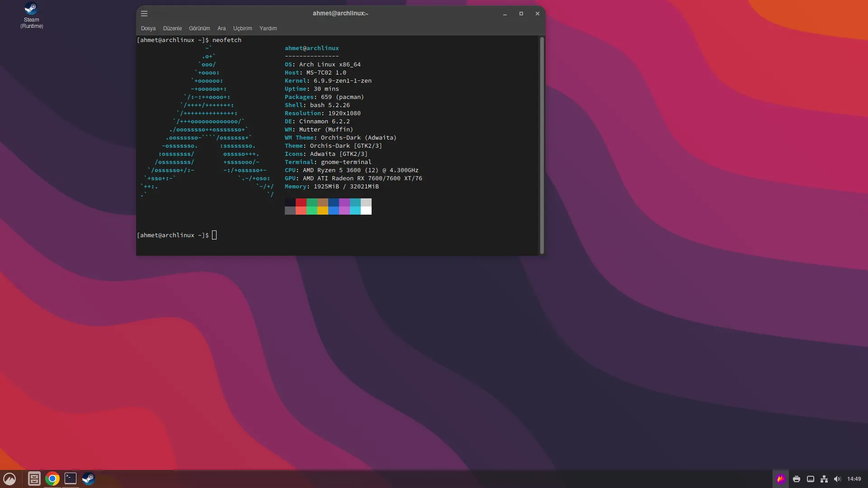Launch the file manager from the panel
This screenshot has width=868, height=488.
pos(34,479)
